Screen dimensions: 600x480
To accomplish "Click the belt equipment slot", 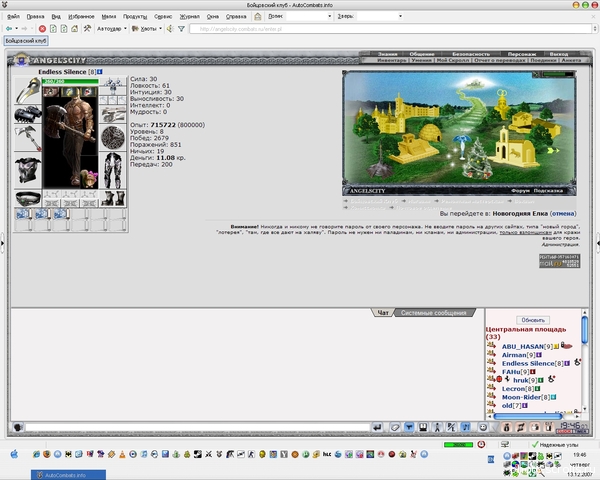I will [x=28, y=199].
